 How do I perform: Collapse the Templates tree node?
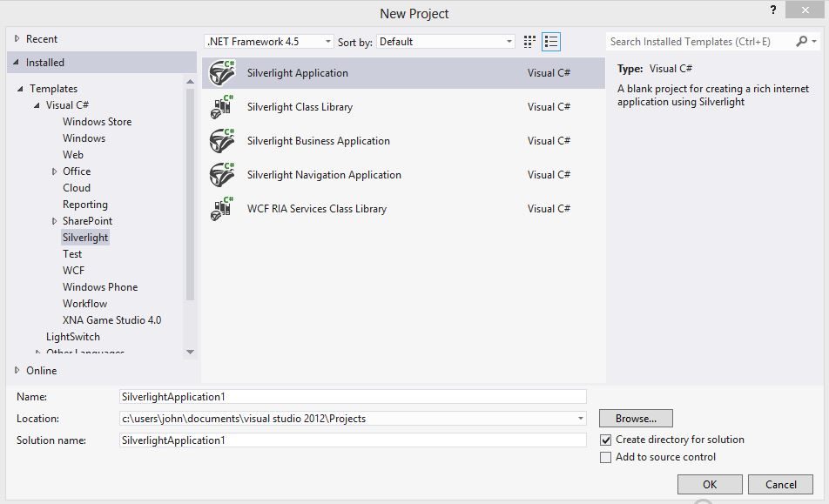point(20,89)
